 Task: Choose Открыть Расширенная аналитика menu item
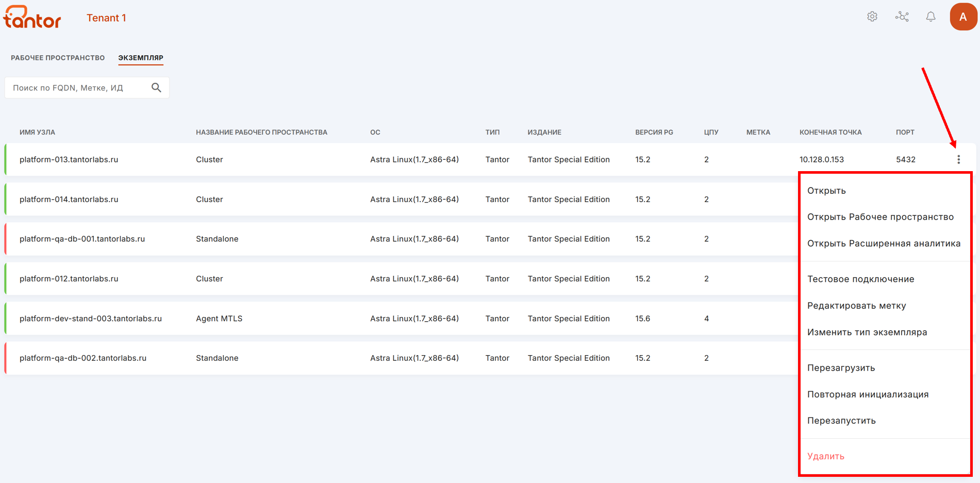(x=884, y=243)
